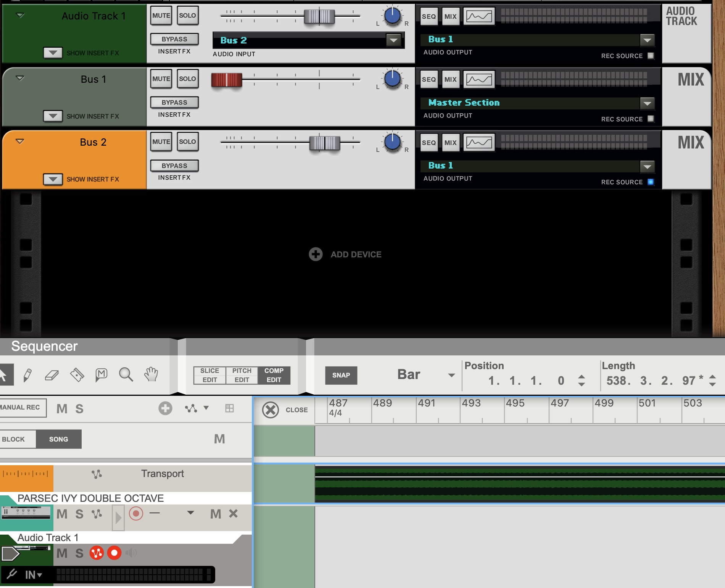This screenshot has height=588, width=725.
Task: Click SEQ button on Bus 2
Action: (x=429, y=143)
